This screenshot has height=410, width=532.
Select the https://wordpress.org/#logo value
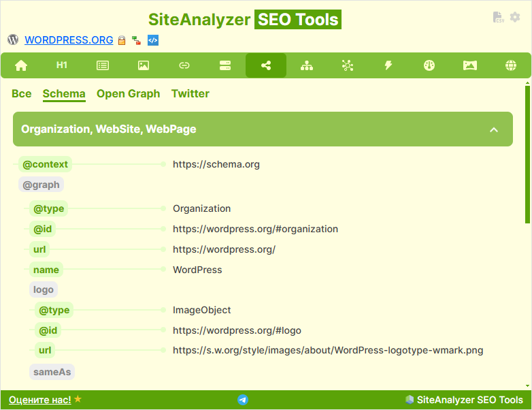point(237,330)
